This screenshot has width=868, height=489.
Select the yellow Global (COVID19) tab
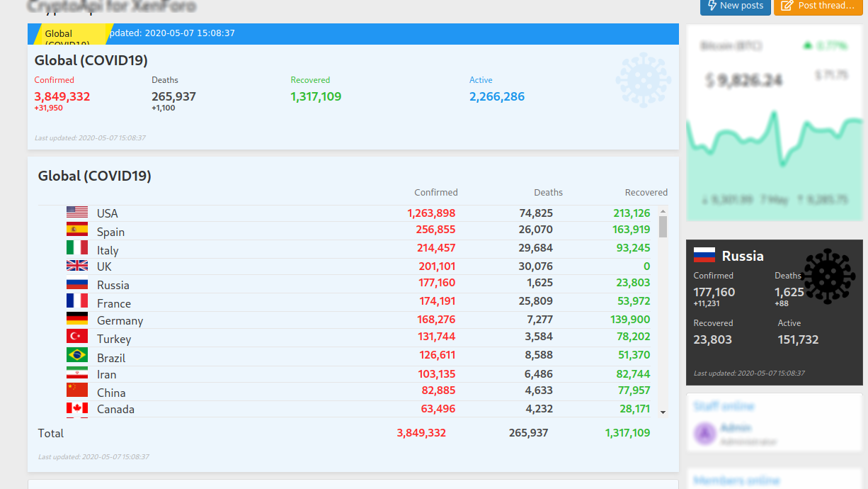coord(69,34)
